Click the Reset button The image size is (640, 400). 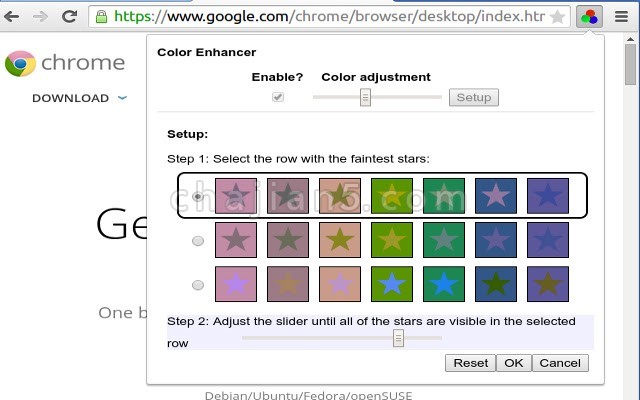(471, 363)
